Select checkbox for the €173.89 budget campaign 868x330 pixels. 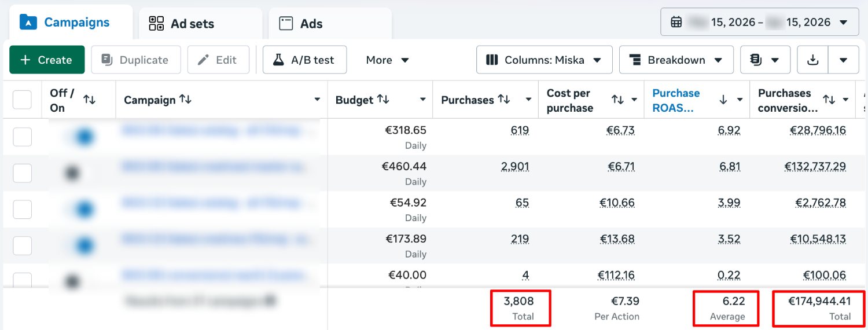(22, 245)
